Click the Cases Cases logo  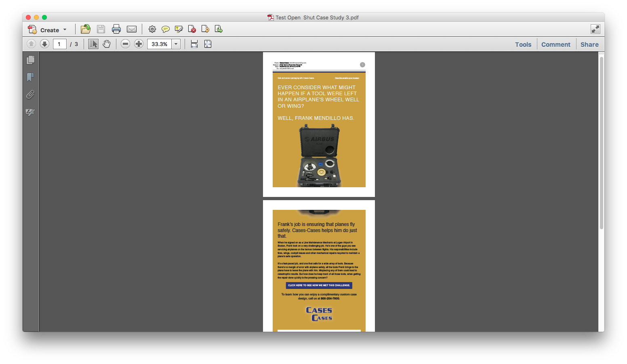point(319,314)
